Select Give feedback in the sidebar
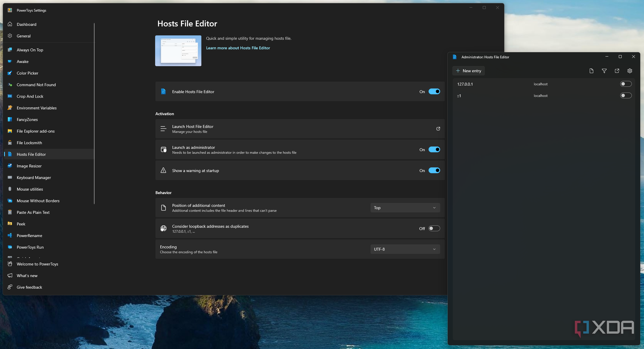Viewport: 644px width, 349px height. point(49,287)
